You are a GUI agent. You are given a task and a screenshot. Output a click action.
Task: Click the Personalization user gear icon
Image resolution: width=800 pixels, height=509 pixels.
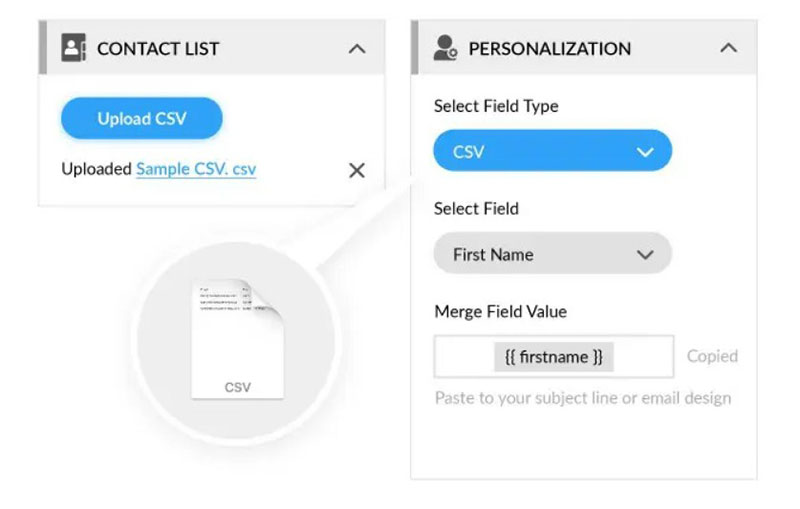445,48
